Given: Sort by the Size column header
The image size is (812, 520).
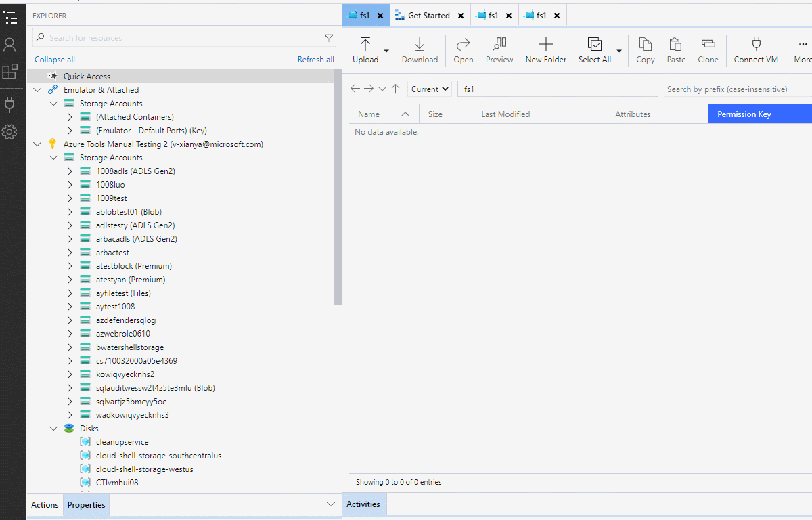Looking at the screenshot, I should click(x=445, y=114).
